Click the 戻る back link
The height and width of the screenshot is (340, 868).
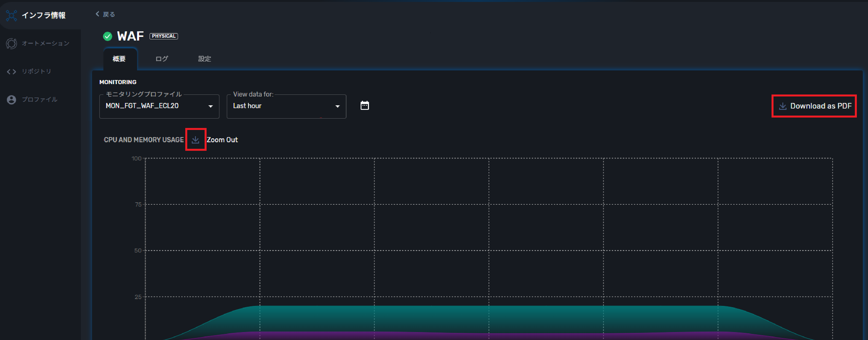pos(109,14)
